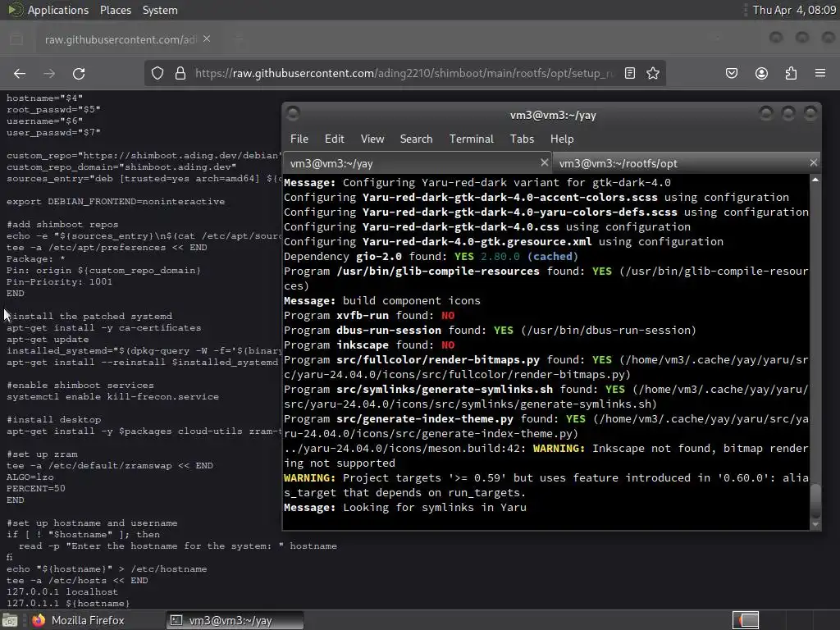The image size is (840, 630).
Task: Toggle Firefox reader view icon
Action: 630,73
